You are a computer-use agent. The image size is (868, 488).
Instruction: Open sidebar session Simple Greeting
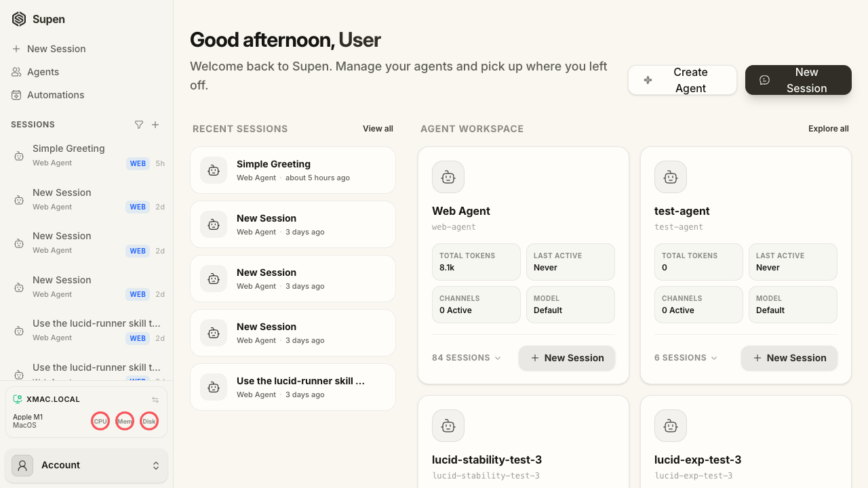pos(86,155)
